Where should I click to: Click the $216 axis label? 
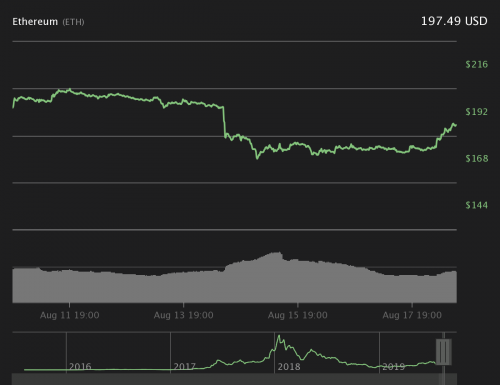(x=477, y=64)
